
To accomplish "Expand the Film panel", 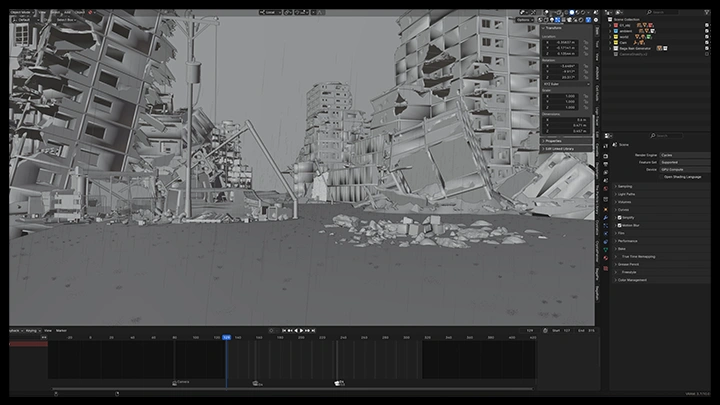I will pyautogui.click(x=662, y=233).
